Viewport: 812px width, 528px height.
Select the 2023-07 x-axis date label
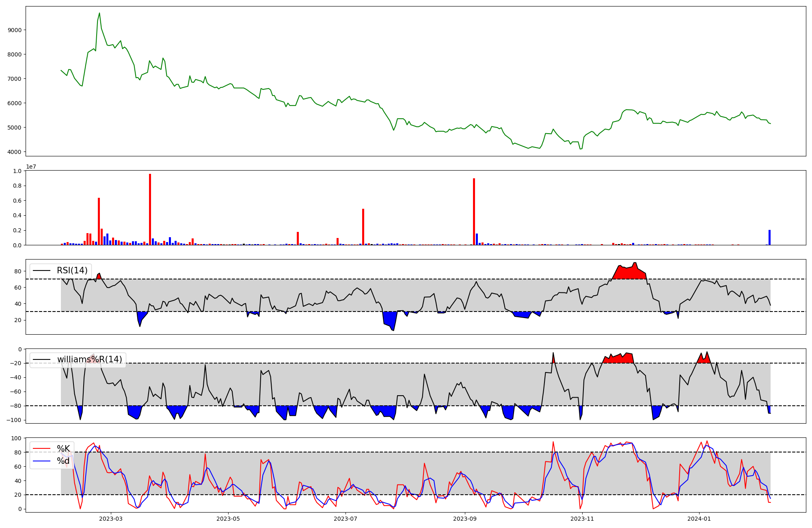(346, 519)
